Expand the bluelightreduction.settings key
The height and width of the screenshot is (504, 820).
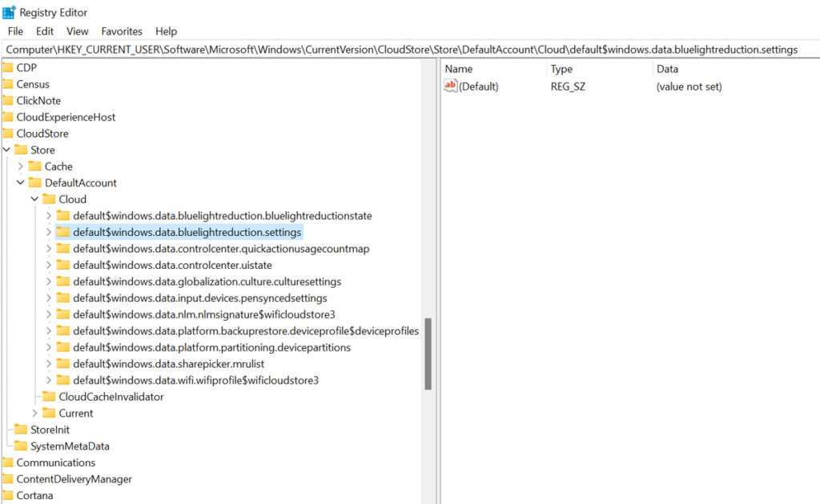click(49, 232)
